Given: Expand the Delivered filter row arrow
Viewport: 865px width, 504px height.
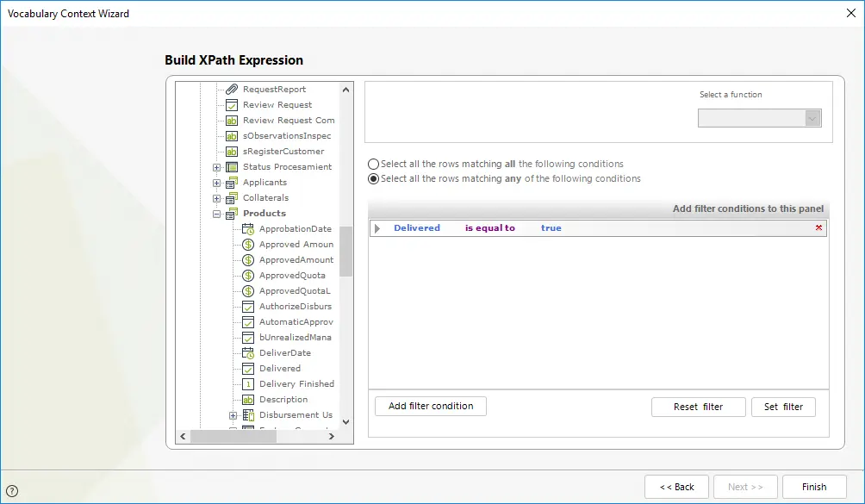Looking at the screenshot, I should (377, 228).
